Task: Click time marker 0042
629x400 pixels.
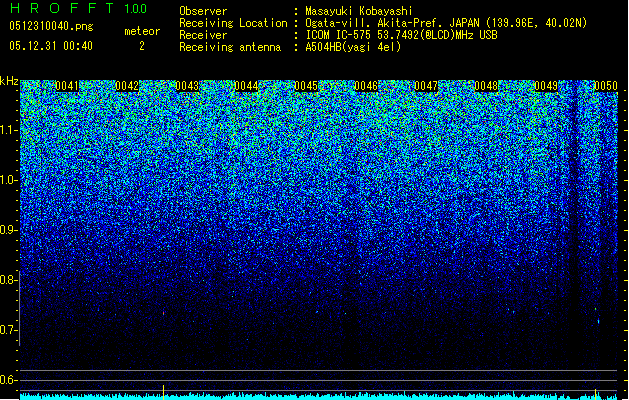Action: [x=127, y=86]
